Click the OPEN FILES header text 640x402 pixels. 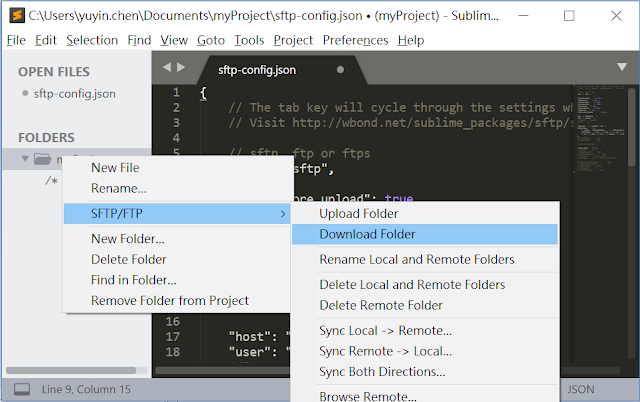[54, 72]
